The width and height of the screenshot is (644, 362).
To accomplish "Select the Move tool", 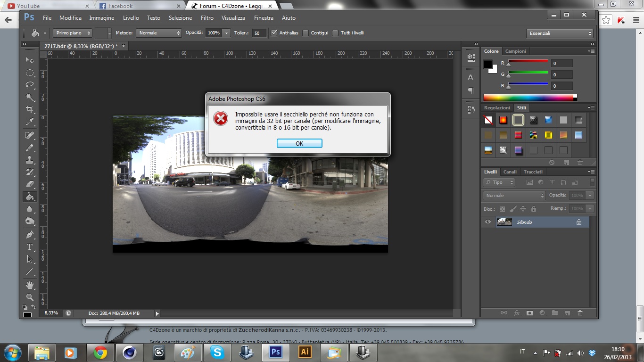I will (30, 60).
